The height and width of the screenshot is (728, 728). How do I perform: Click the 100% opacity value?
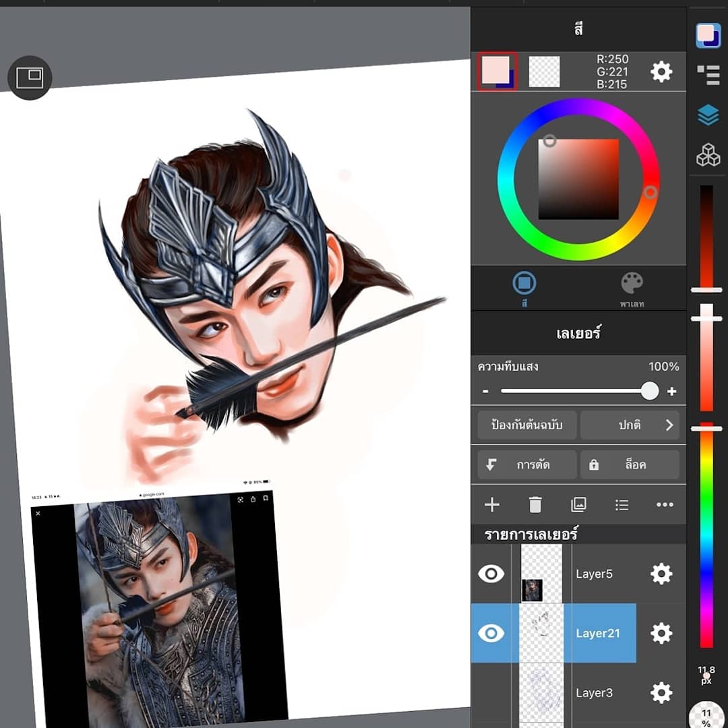pos(663,366)
